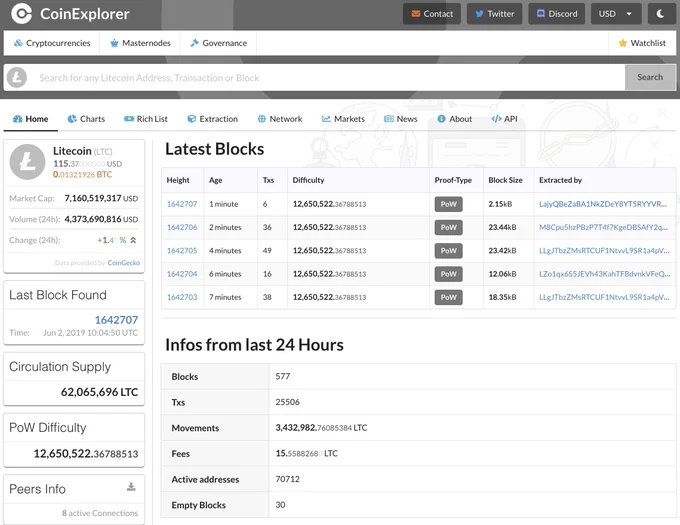The image size is (680, 525).
Task: Click the Masternodes crown icon
Action: pos(114,43)
